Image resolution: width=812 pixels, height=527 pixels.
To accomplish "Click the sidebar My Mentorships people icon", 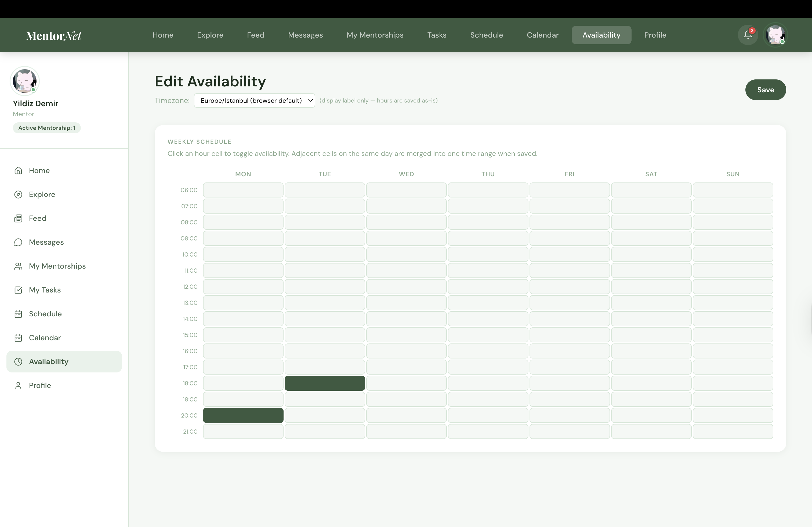I will click(x=19, y=266).
